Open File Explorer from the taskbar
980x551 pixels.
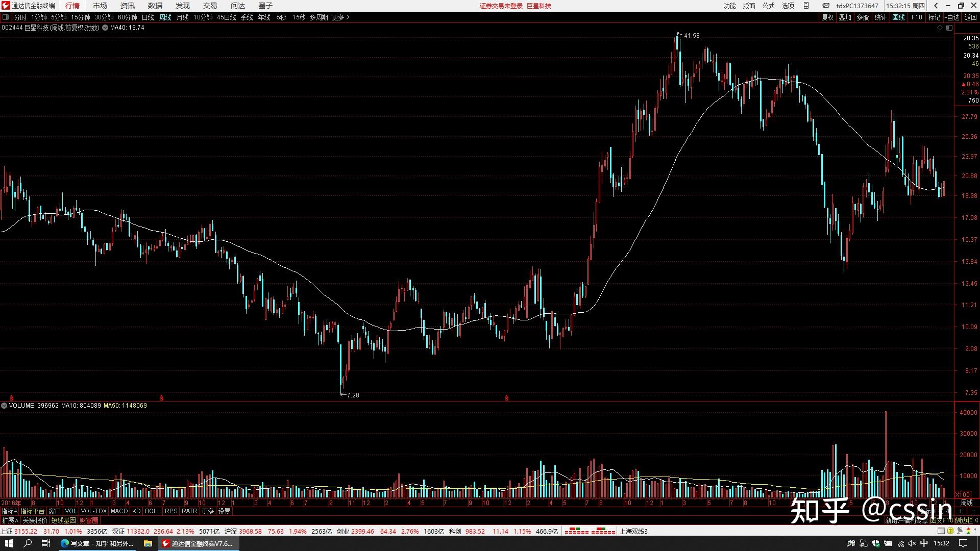tap(148, 543)
